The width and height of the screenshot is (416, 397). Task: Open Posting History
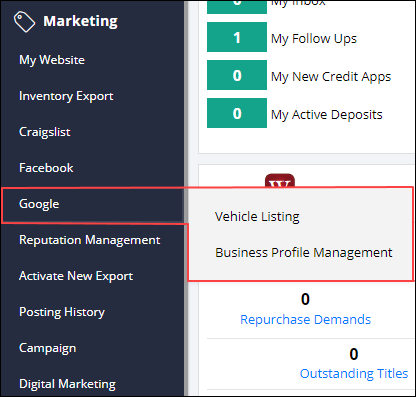[x=62, y=312]
